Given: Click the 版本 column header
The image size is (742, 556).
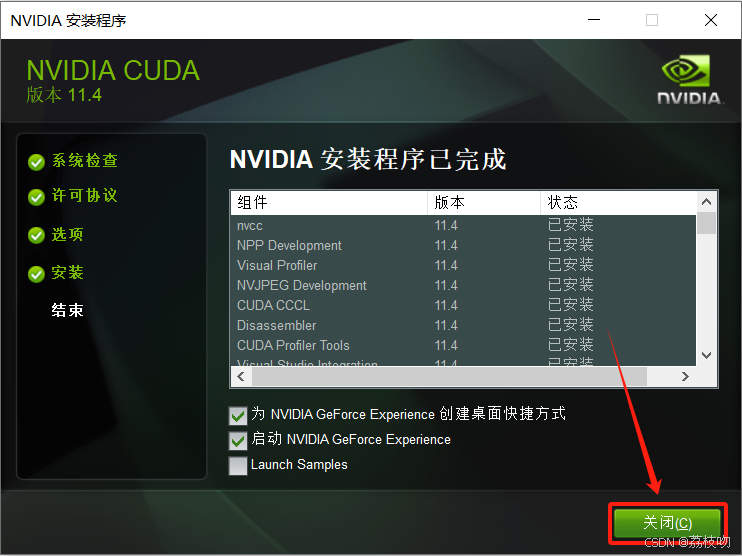Looking at the screenshot, I should (484, 203).
